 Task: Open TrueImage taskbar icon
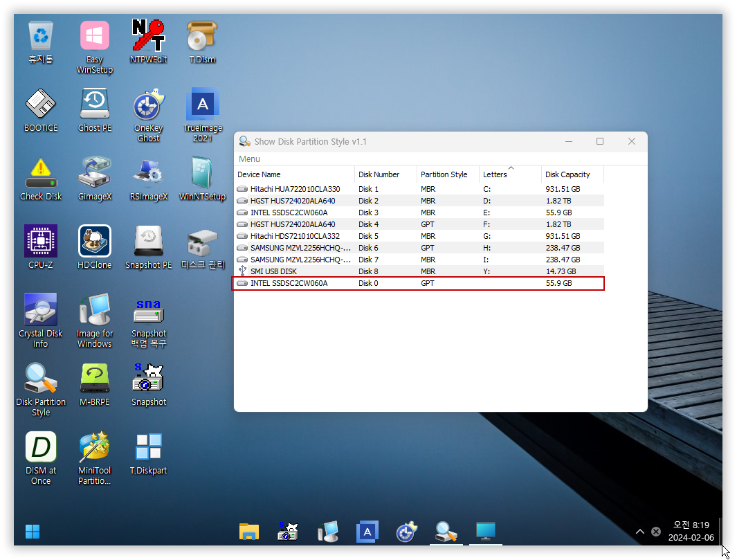pyautogui.click(x=367, y=532)
